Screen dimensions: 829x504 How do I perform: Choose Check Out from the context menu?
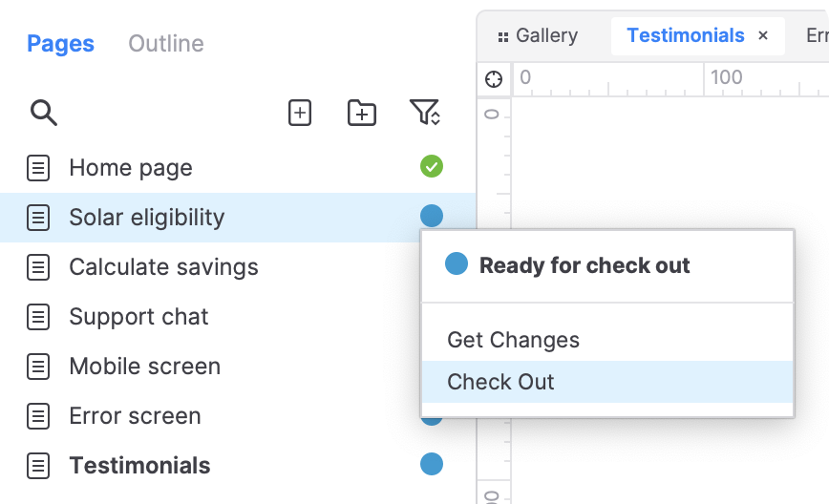coord(500,382)
